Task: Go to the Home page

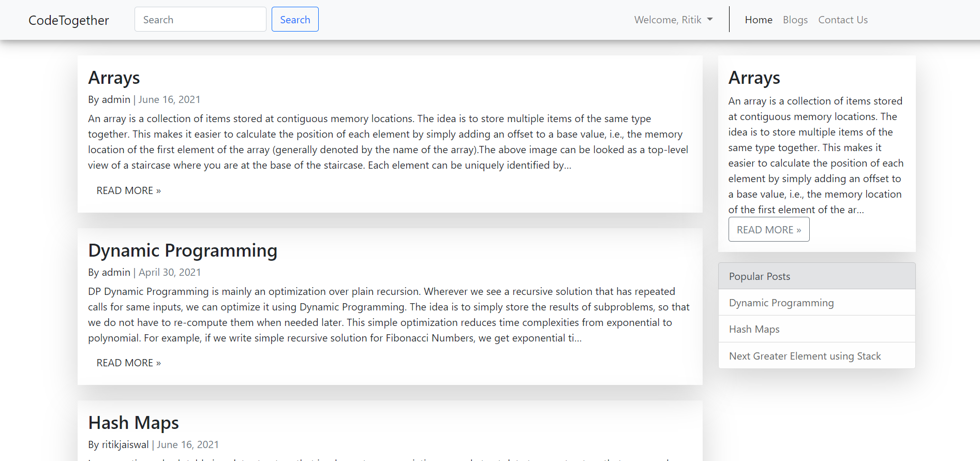Action: tap(759, 20)
